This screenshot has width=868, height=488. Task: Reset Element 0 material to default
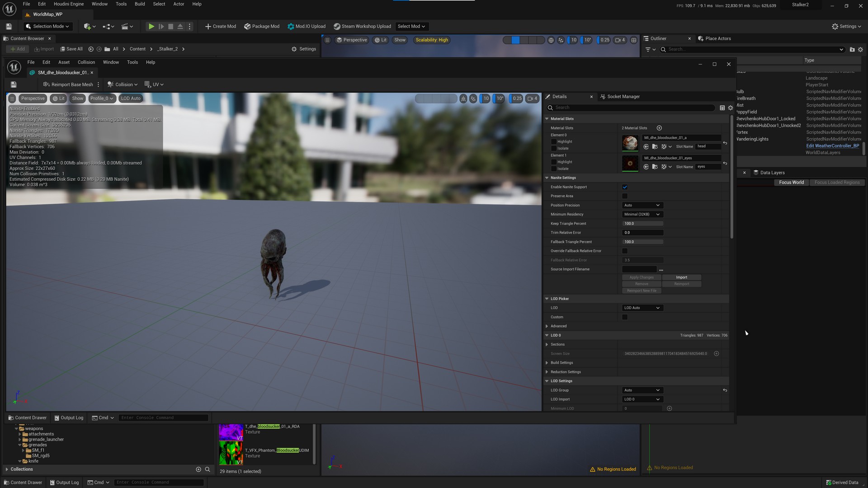725,143
